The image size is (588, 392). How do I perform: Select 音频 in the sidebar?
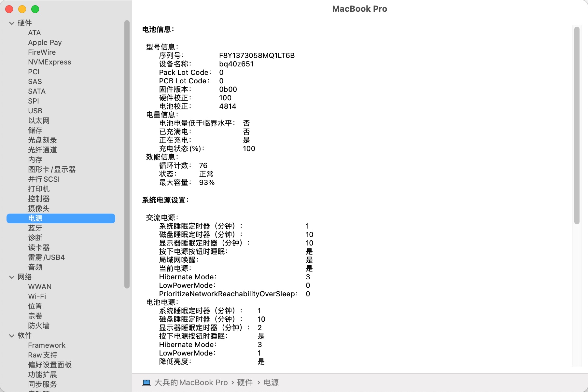coord(35,267)
